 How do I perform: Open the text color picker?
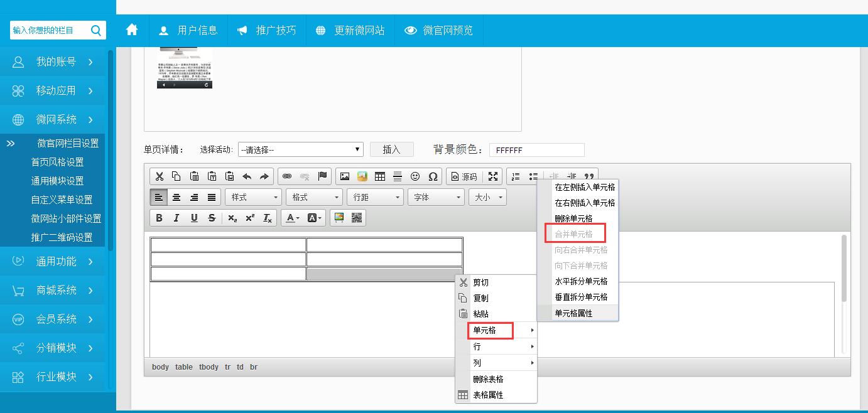coord(292,218)
